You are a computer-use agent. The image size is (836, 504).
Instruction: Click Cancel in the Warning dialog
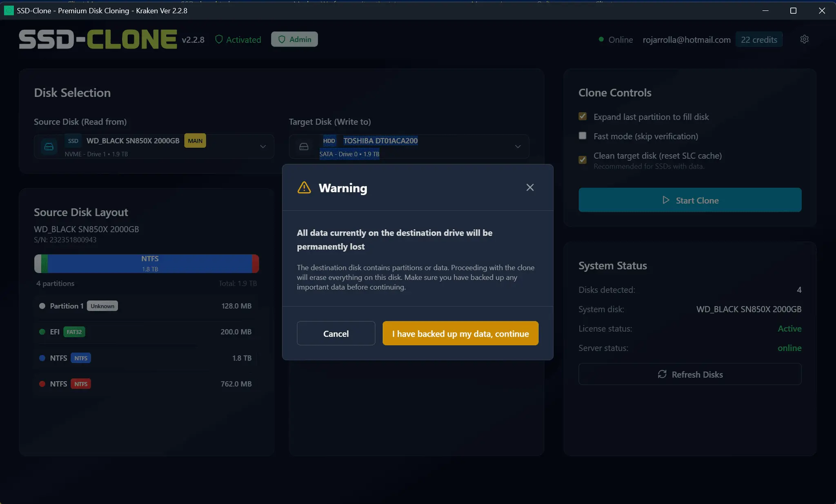click(x=336, y=333)
